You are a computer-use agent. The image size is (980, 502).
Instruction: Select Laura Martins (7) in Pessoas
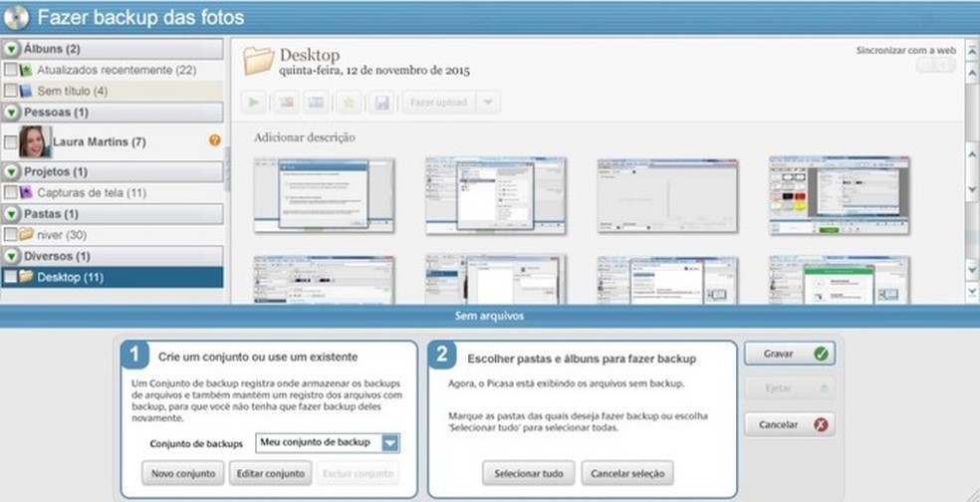click(x=113, y=141)
